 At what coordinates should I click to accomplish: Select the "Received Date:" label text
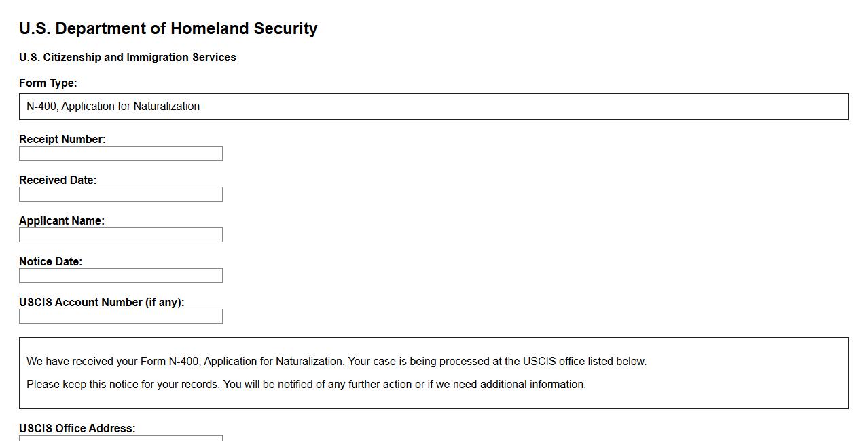click(x=58, y=180)
